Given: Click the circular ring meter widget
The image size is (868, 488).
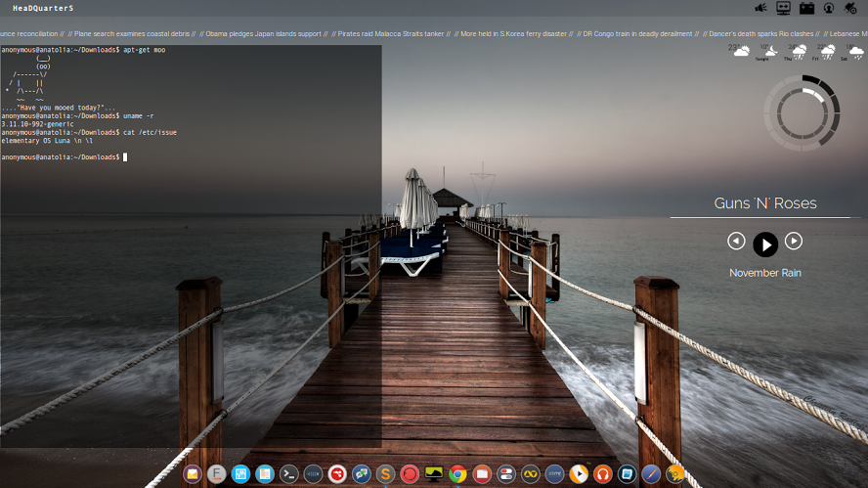Looking at the screenshot, I should [803, 113].
